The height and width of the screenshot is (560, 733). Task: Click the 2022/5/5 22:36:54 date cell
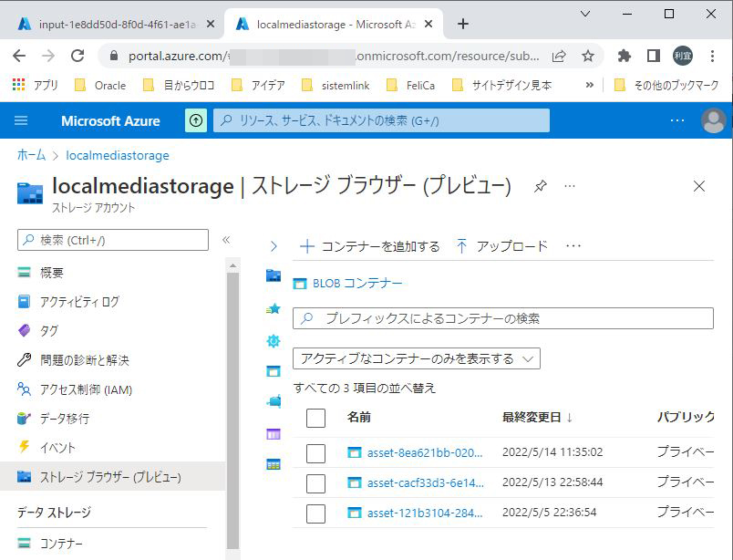[549, 513]
